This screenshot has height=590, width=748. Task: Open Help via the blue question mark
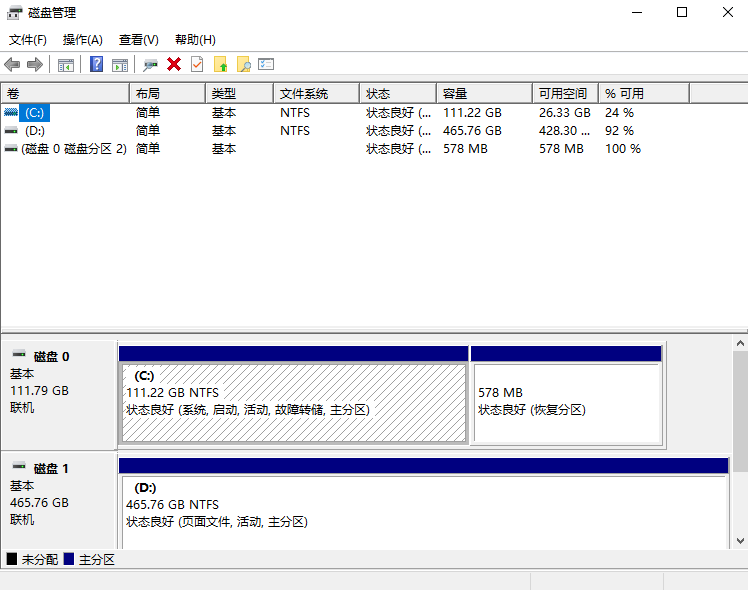pos(97,65)
